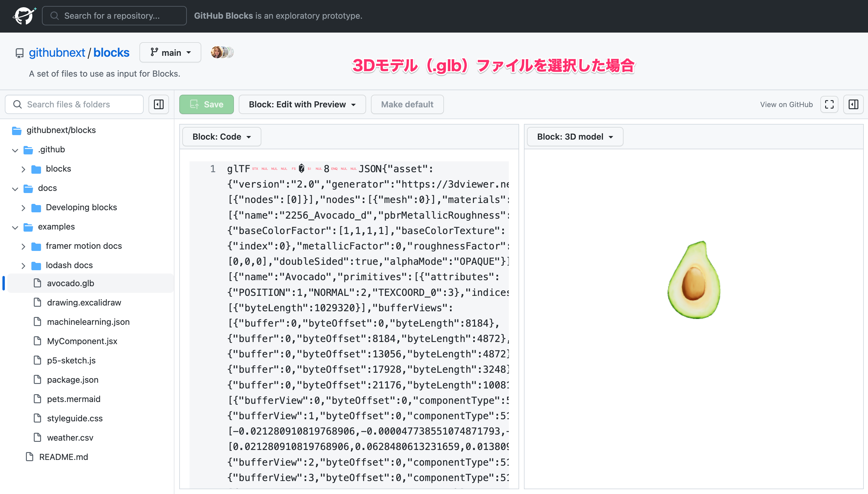
Task: Expand the Developing blocks folder
Action: tap(24, 207)
